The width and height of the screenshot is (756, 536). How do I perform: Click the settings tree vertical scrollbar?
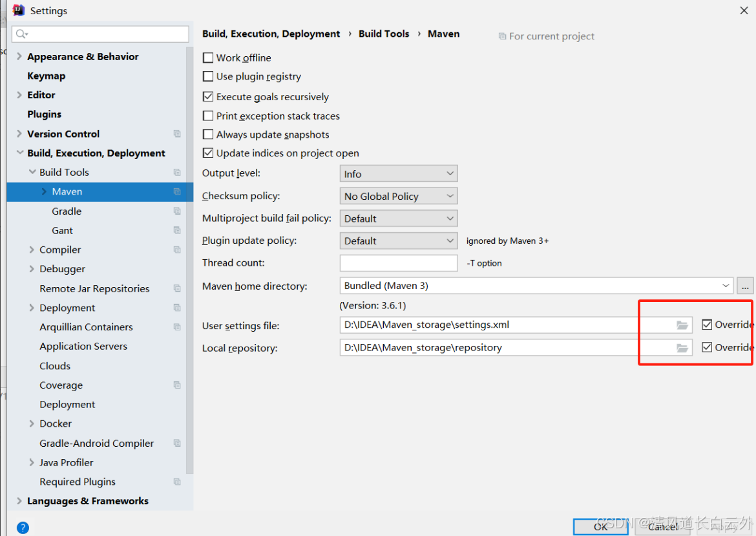click(189, 261)
